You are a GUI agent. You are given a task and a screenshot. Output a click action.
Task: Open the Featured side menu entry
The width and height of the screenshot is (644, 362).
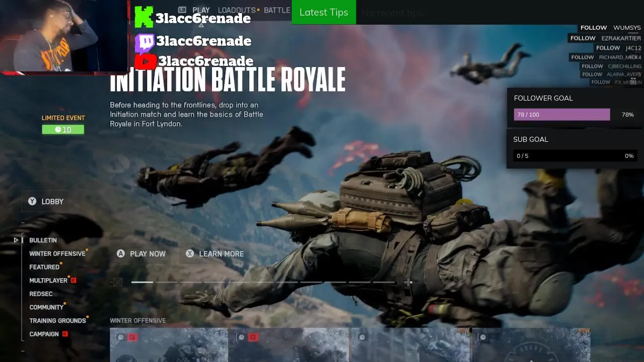[44, 267]
